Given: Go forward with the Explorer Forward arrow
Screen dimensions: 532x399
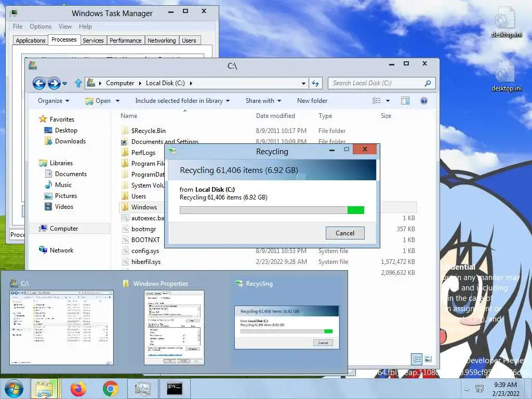Looking at the screenshot, I should pos(54,83).
